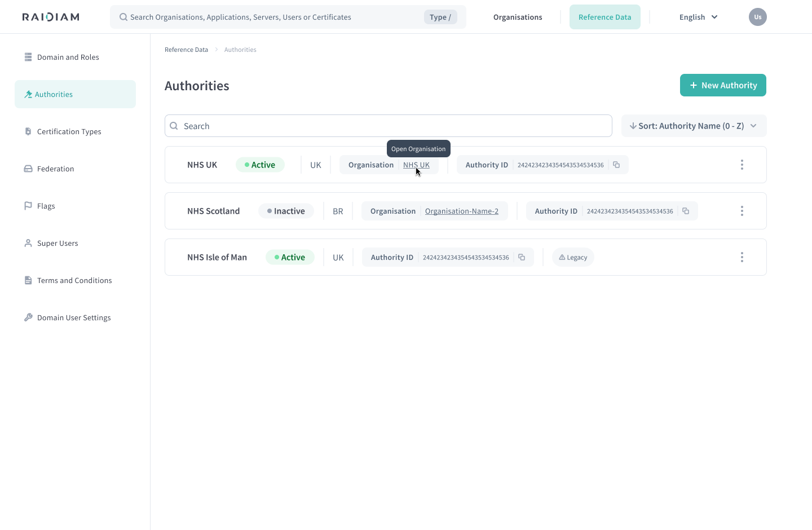Copy the NHS UK Authority ID
Image resolution: width=812 pixels, height=530 pixels.
pos(616,165)
